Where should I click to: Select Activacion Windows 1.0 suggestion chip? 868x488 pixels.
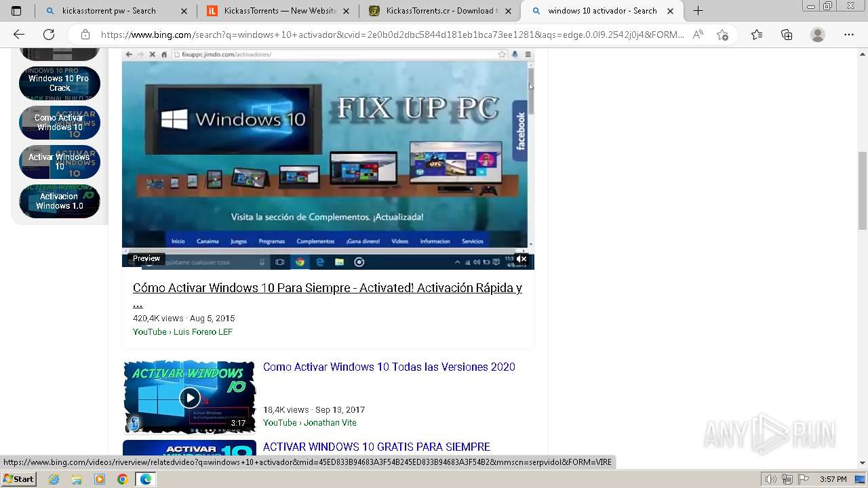(60, 201)
